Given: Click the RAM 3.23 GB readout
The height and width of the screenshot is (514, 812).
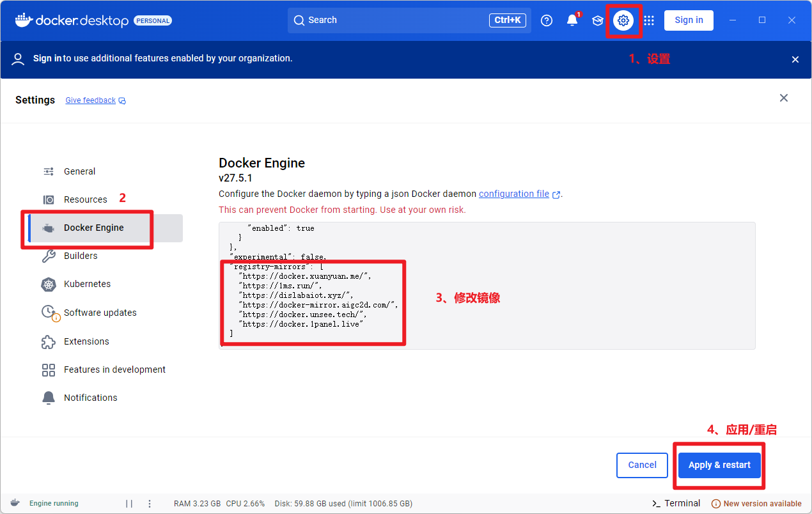Looking at the screenshot, I should coord(198,504).
